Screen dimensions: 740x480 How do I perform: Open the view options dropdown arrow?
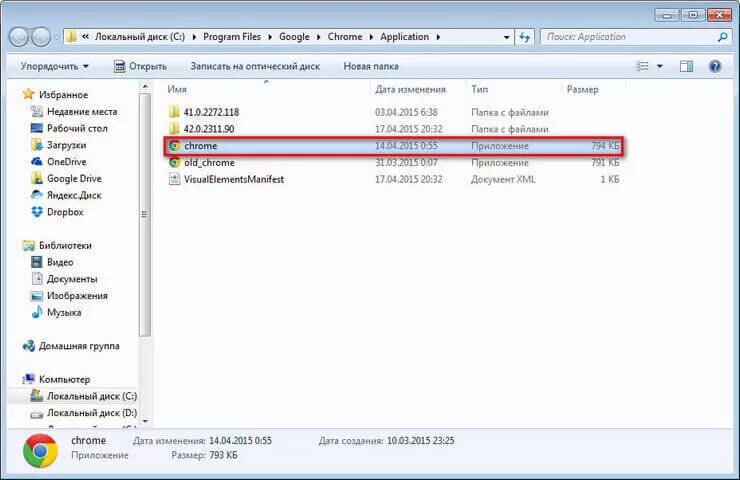tap(660, 66)
